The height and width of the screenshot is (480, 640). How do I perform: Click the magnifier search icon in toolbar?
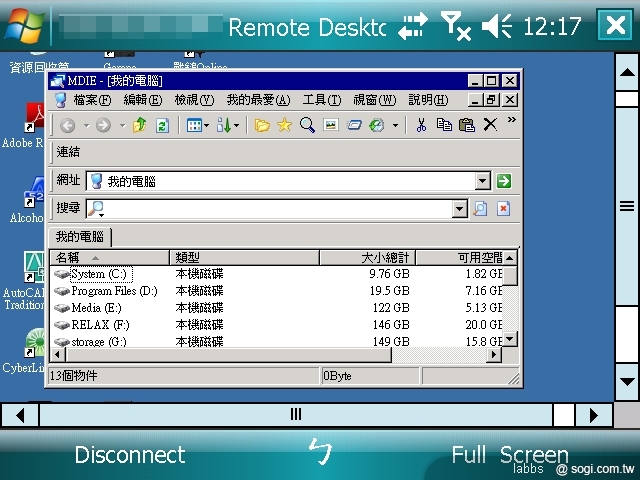pos(307,125)
